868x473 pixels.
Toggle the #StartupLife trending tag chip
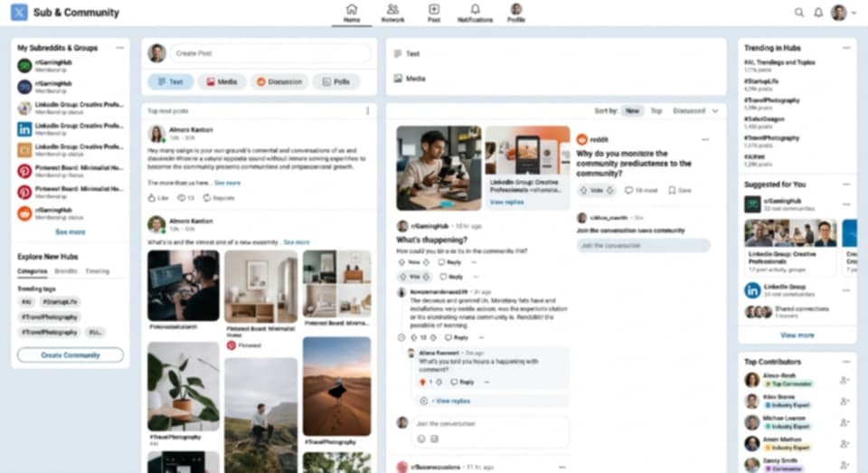click(x=60, y=302)
